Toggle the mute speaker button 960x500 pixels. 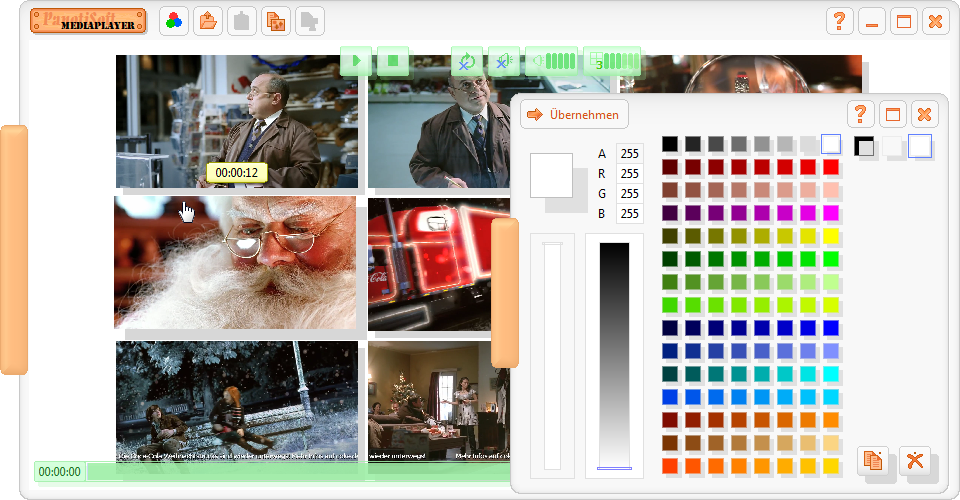click(x=502, y=61)
